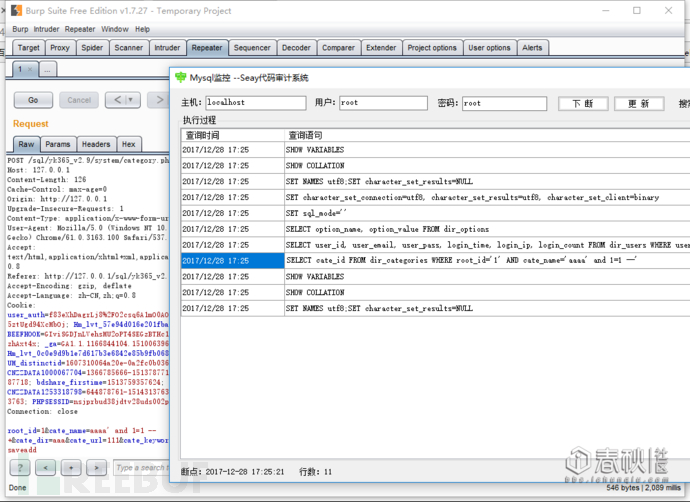690x502 pixels.
Task: Switch to the Proxy tab
Action: tap(60, 48)
